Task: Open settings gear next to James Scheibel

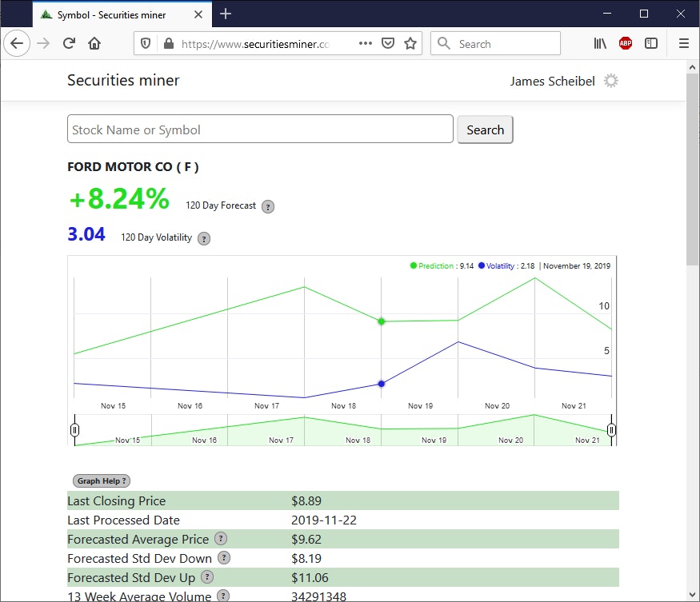Action: point(610,81)
